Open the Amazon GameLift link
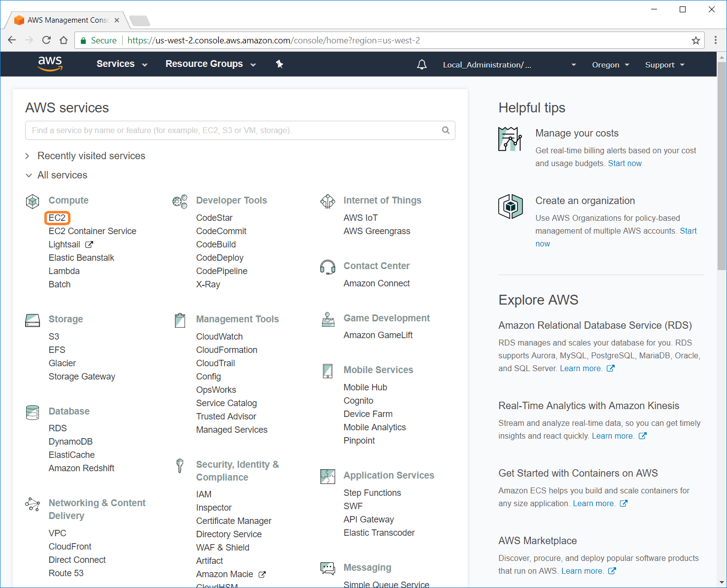 pyautogui.click(x=378, y=335)
